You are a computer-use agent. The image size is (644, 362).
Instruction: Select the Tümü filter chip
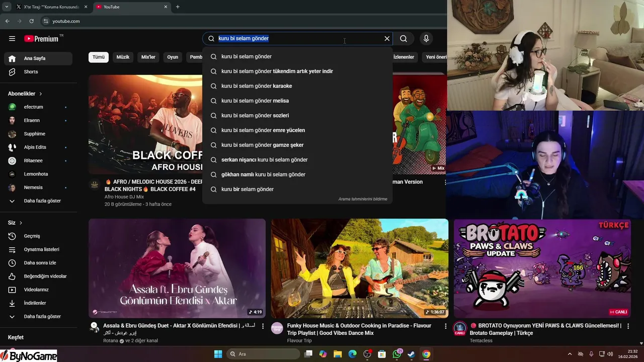pyautogui.click(x=99, y=57)
